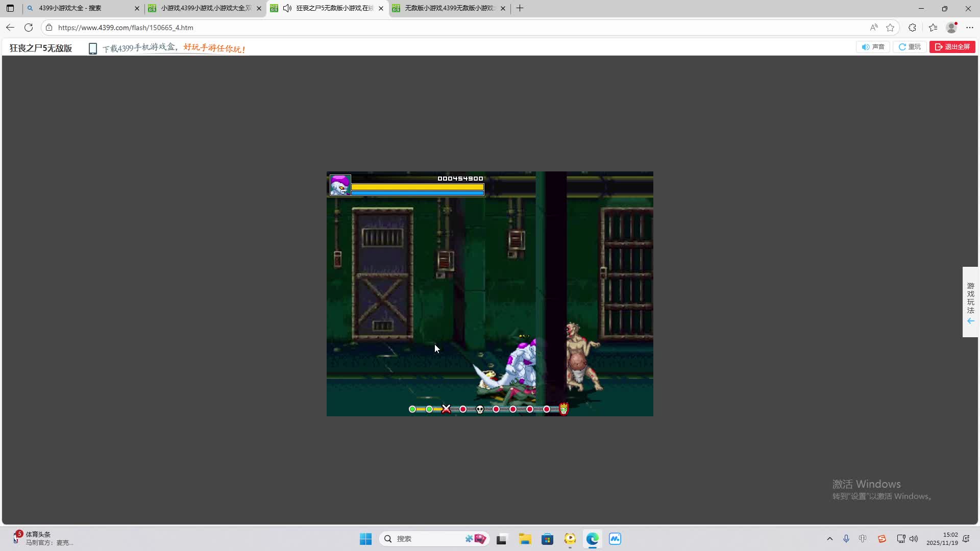Image resolution: width=980 pixels, height=551 pixels.
Task: Expand the 游戏玩法 side panel
Action: pyautogui.click(x=970, y=302)
